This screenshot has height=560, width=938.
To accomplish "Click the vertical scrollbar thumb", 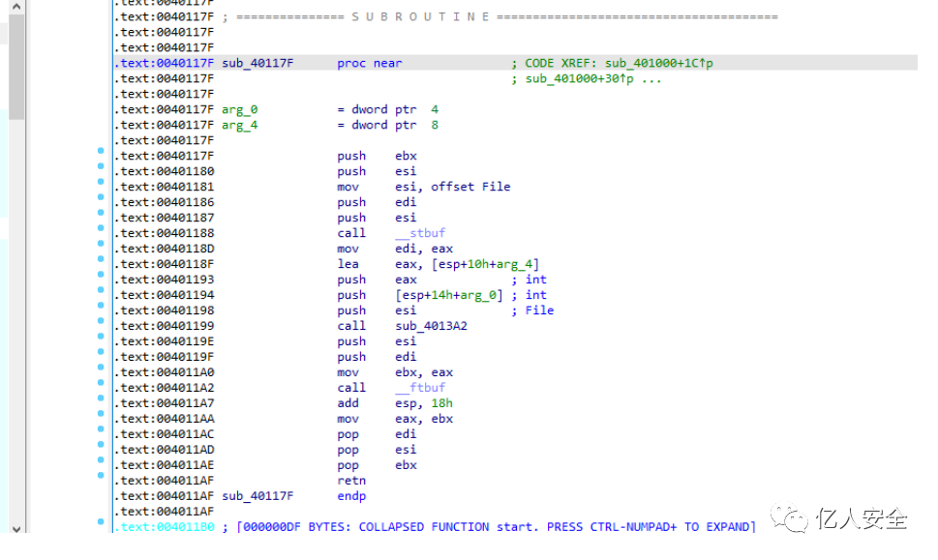I will coord(16,67).
